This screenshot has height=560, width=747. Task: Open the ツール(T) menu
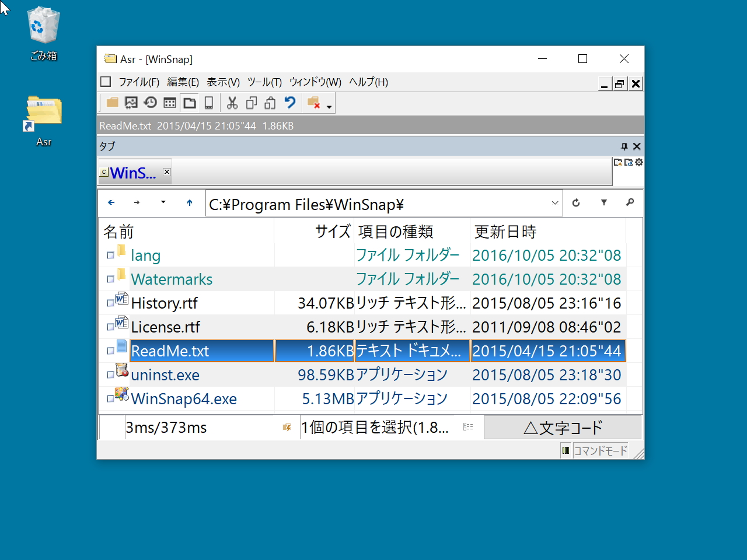click(x=264, y=82)
